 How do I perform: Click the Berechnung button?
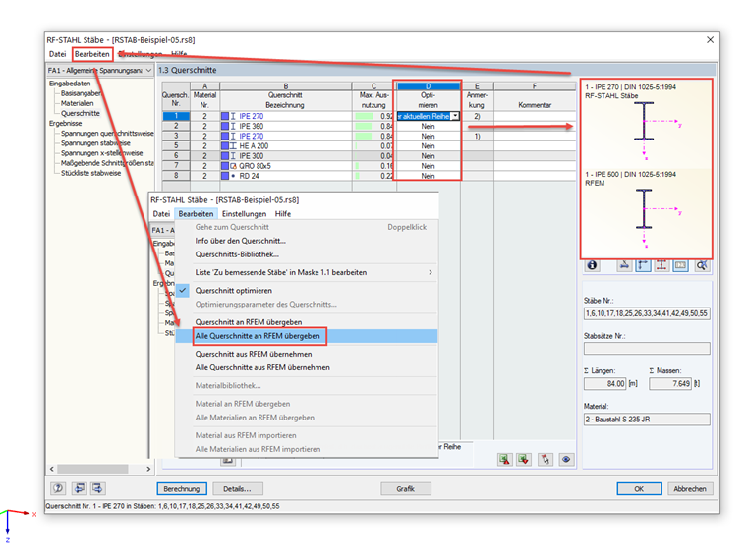(182, 489)
